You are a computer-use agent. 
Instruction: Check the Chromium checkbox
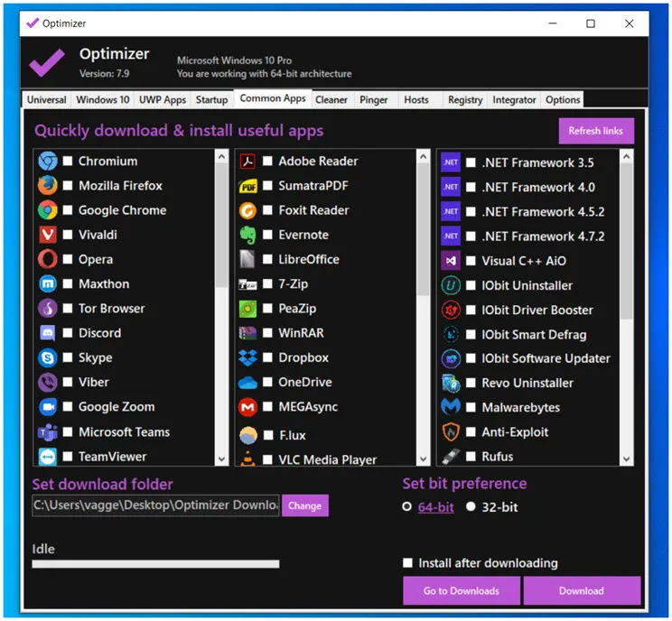tap(68, 161)
